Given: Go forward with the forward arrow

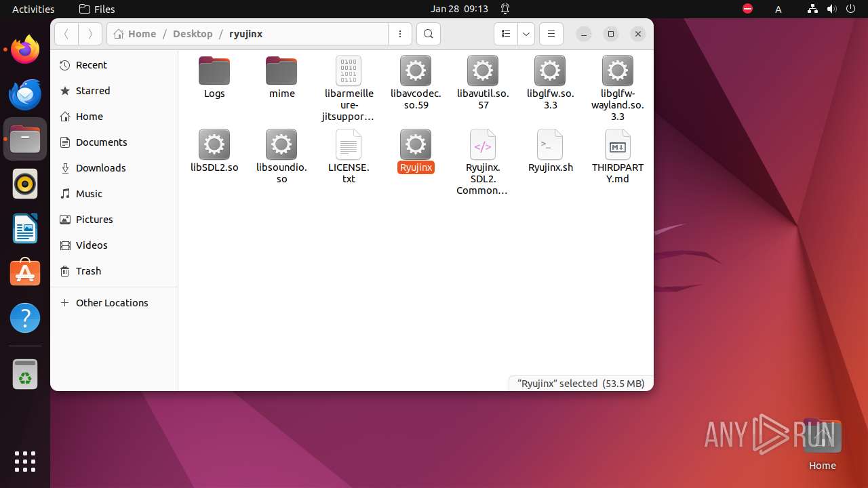Looking at the screenshot, I should (x=90, y=34).
